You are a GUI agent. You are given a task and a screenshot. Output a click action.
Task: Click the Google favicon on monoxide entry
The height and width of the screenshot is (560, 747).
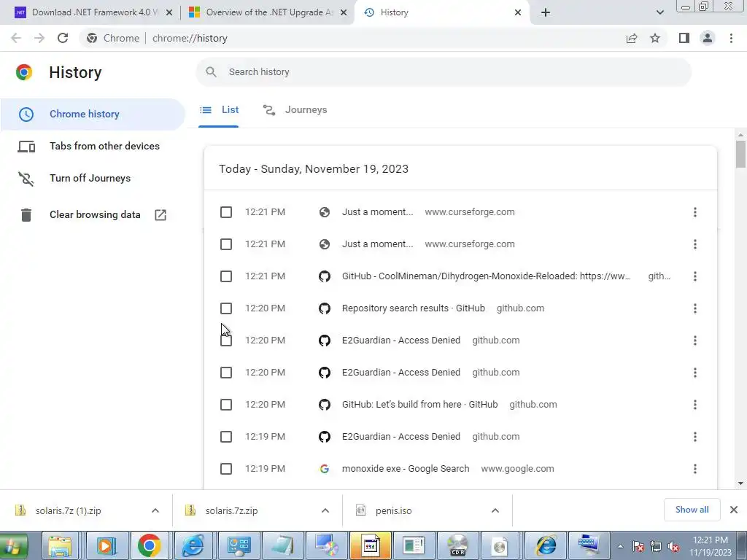click(x=325, y=469)
